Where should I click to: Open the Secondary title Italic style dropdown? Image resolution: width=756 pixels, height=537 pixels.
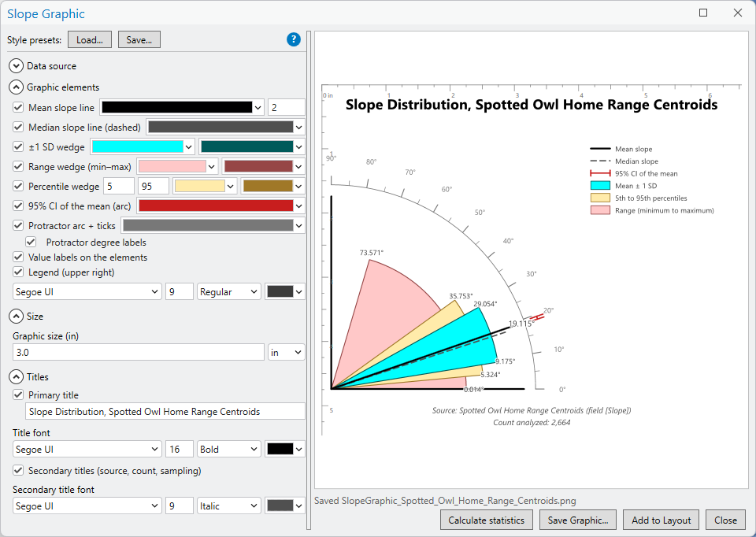228,506
